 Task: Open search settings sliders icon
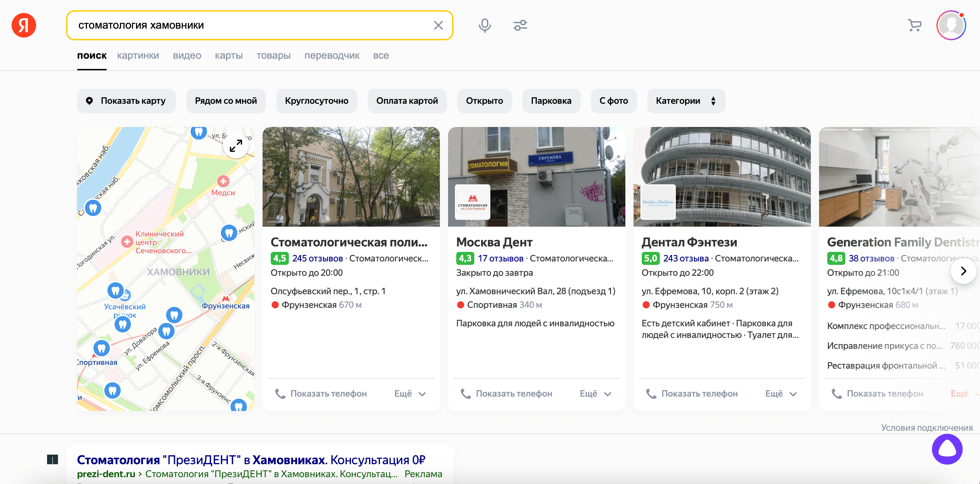(520, 26)
